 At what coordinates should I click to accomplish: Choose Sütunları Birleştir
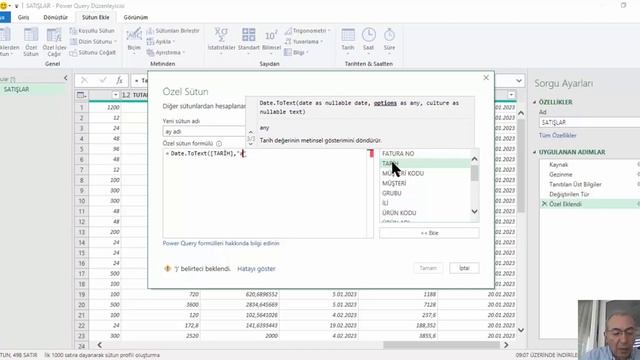(x=173, y=31)
